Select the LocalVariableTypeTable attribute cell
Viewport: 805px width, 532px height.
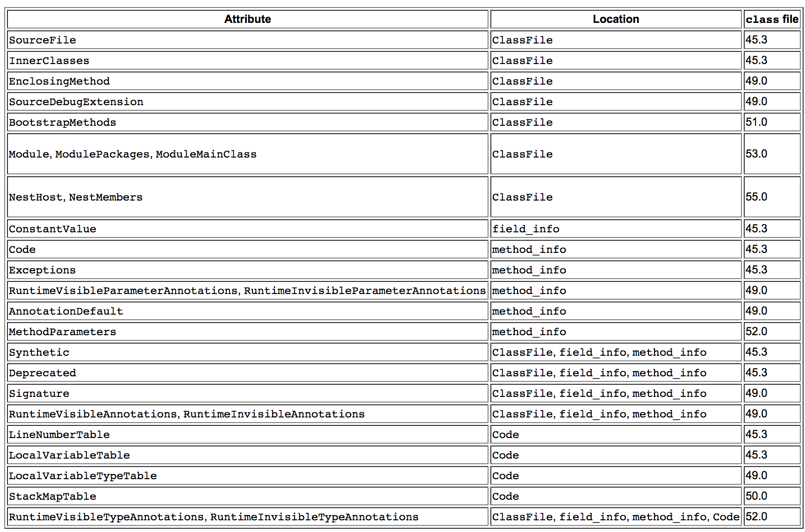[x=248, y=475]
